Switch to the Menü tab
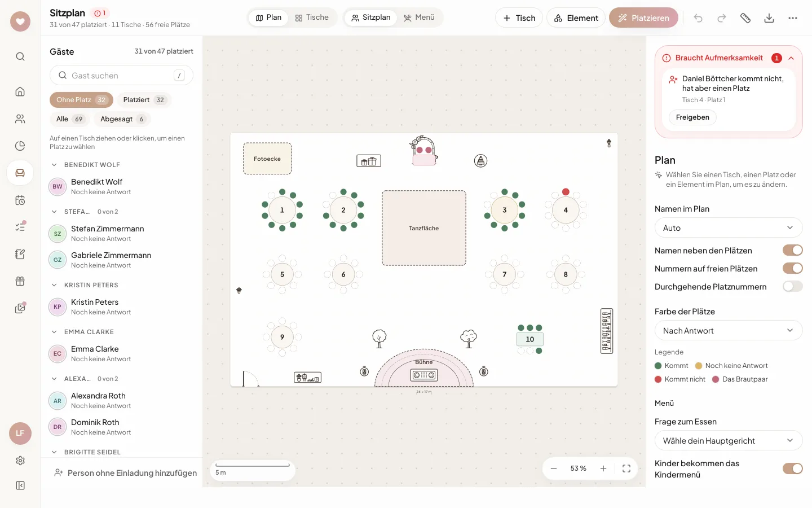812x508 pixels. click(x=419, y=17)
